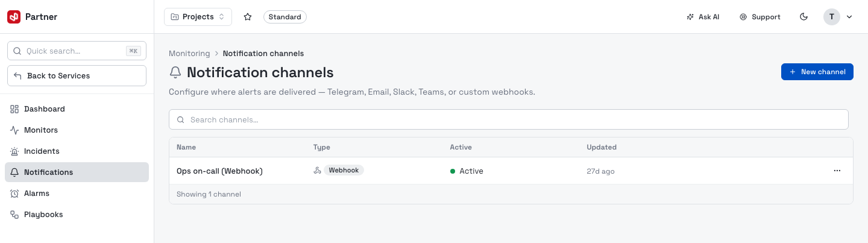
Task: Toggle dark mode moon icon
Action: tap(804, 17)
